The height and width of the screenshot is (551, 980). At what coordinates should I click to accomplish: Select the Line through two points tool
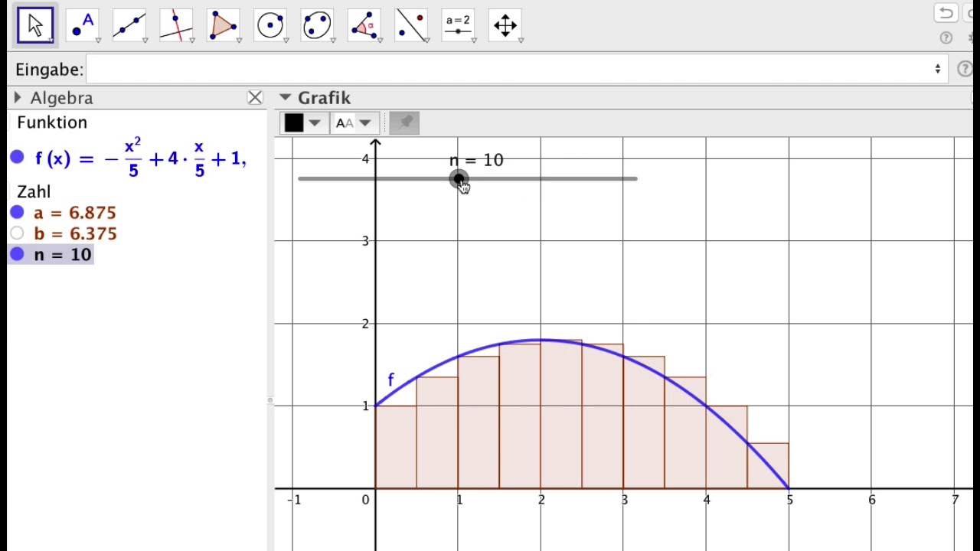pos(129,25)
